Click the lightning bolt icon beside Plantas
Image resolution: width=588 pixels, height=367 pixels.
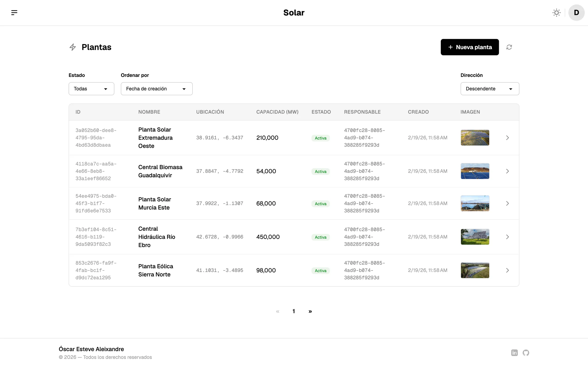coord(73,47)
